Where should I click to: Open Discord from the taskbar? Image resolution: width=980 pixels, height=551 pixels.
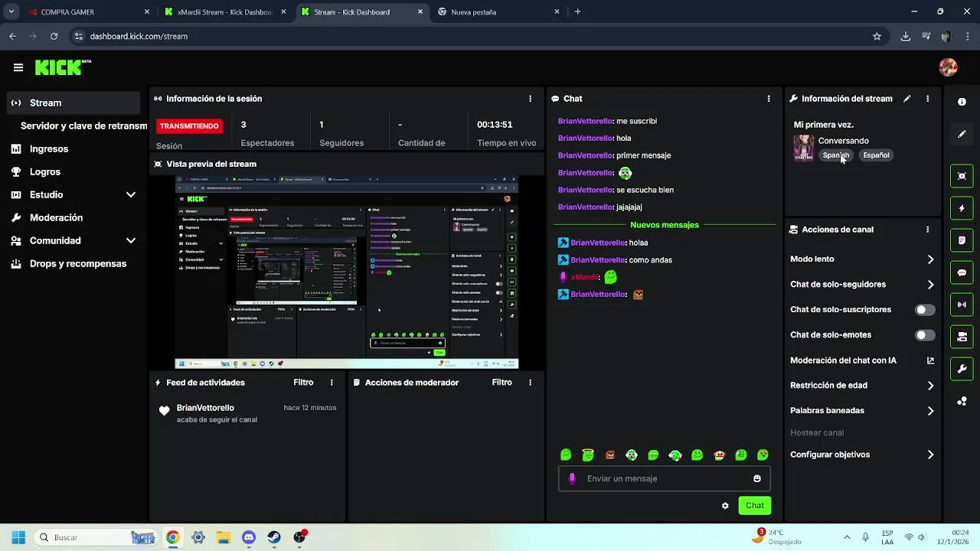pos(248,537)
